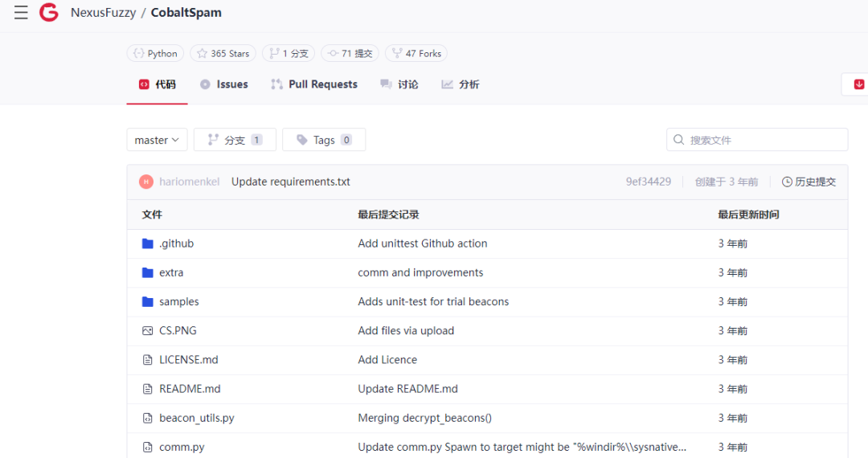868x458 pixels.
Task: Open the Update requirements.txt commit message
Action: pos(291,182)
